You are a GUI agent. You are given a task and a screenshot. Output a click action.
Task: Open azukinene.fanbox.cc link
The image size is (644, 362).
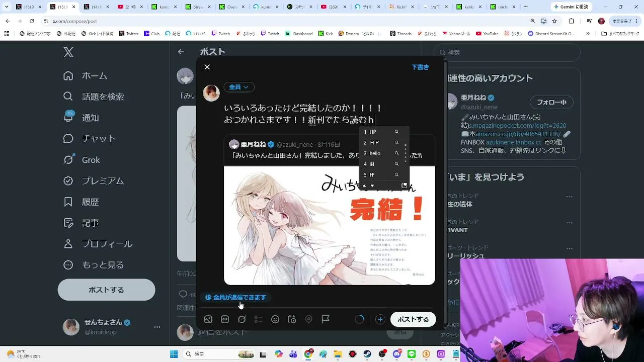tap(514, 142)
